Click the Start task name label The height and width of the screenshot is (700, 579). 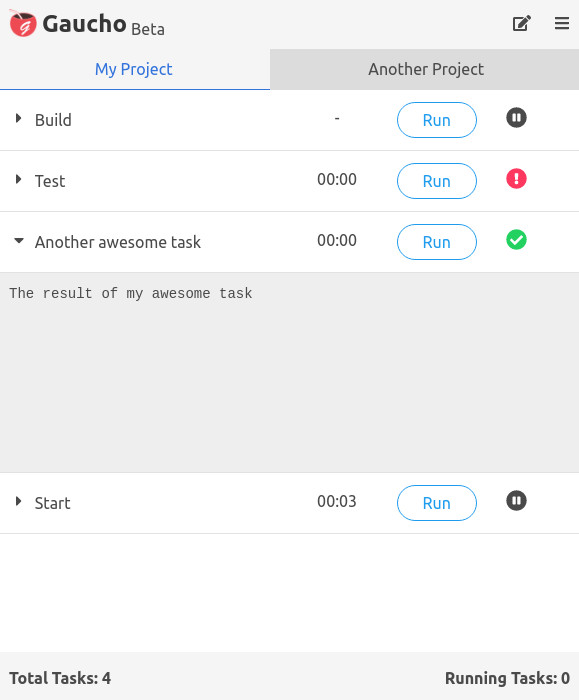(x=53, y=503)
